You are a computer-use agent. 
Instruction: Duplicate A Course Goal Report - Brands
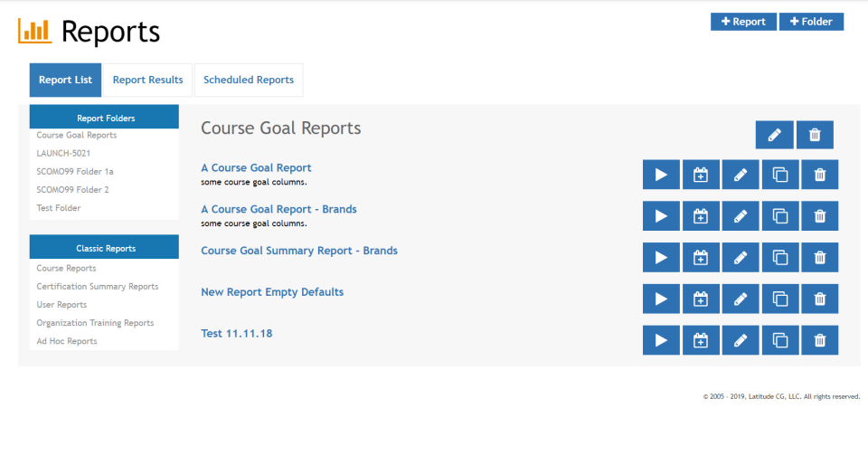tap(780, 216)
